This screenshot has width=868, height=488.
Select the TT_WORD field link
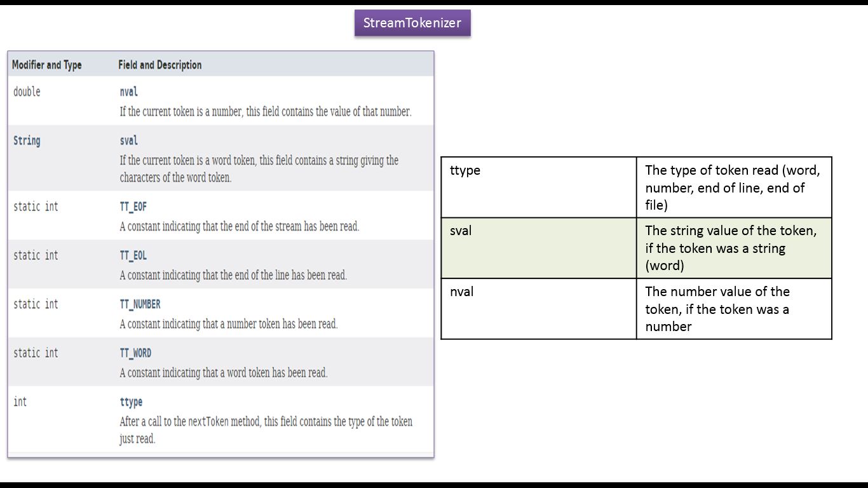tap(135, 353)
